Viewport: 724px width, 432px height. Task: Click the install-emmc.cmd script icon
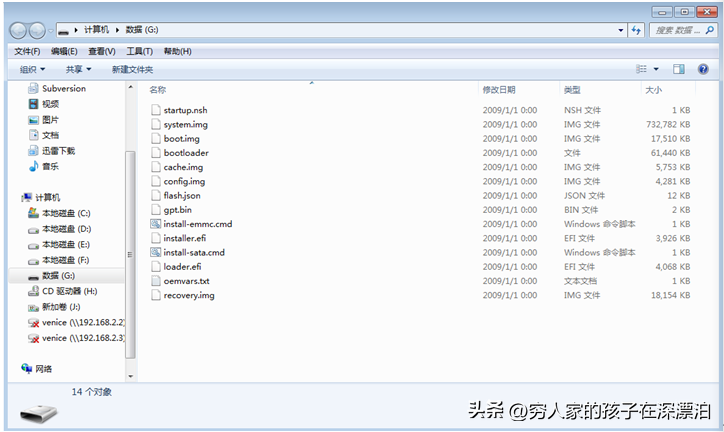pyautogui.click(x=156, y=224)
